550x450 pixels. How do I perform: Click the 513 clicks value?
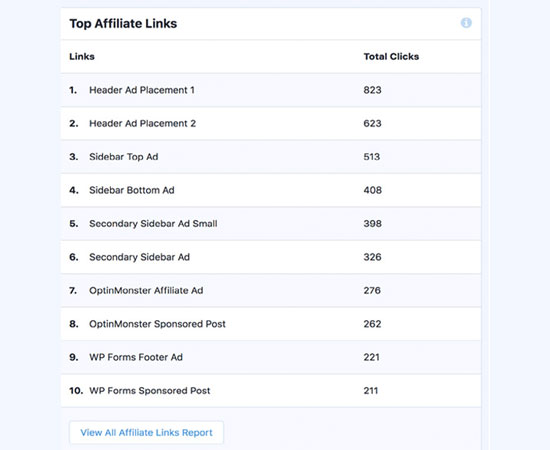tap(371, 157)
